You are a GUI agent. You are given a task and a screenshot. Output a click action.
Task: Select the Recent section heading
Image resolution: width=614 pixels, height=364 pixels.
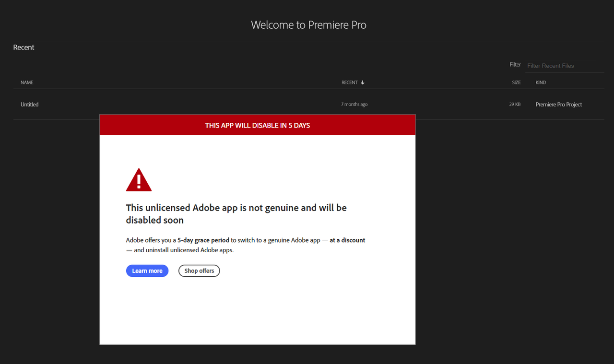[24, 47]
